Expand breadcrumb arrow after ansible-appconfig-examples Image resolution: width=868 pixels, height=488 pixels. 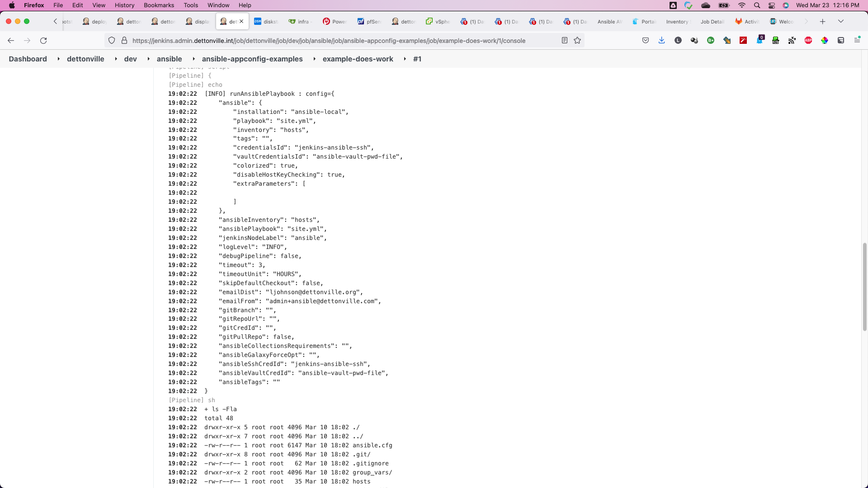coord(314,59)
